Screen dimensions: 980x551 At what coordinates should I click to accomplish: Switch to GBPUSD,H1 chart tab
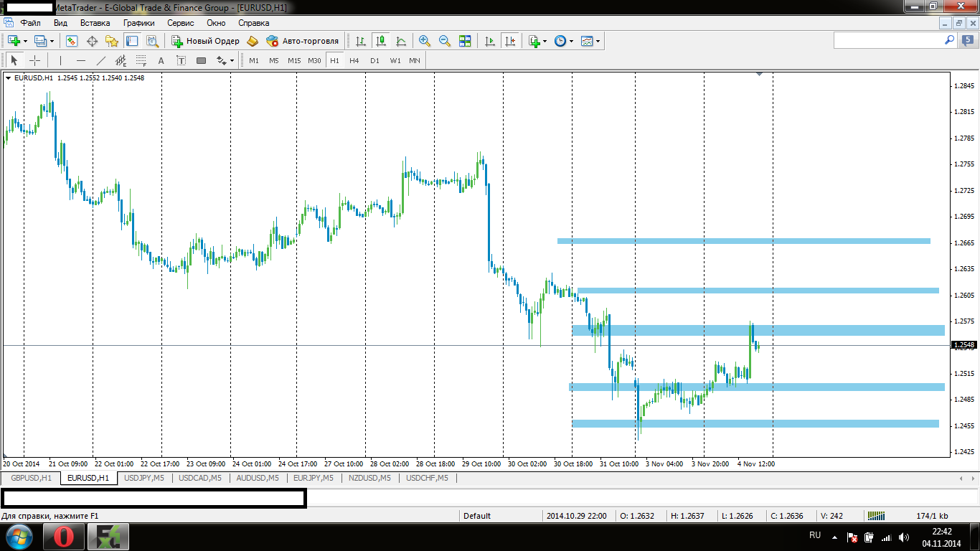31,478
